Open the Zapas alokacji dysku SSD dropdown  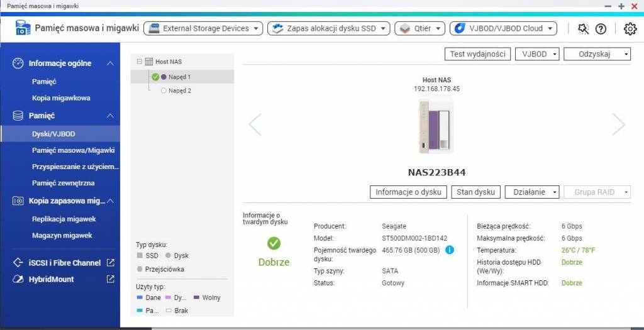(328, 28)
